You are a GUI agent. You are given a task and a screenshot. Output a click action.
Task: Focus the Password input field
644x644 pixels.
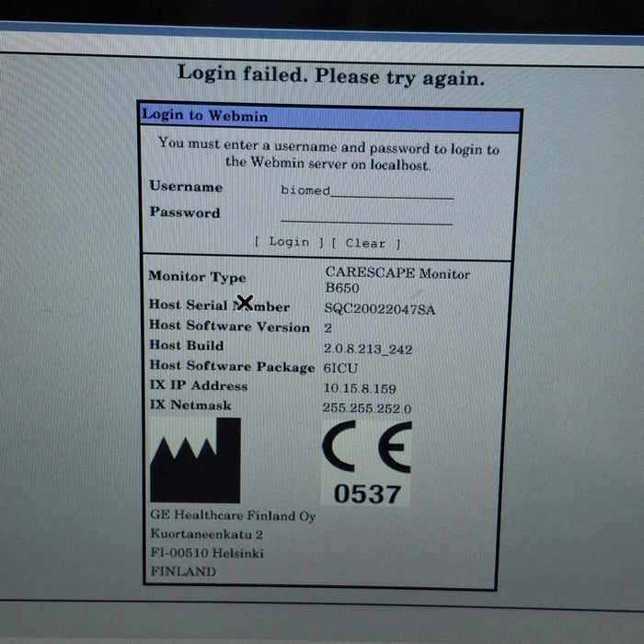[x=367, y=216]
